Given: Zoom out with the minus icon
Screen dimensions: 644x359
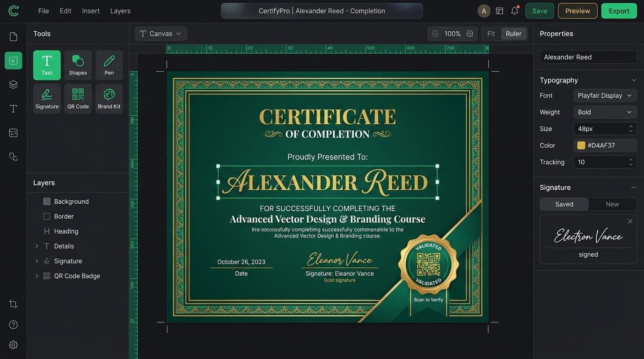Looking at the screenshot, I should click(435, 34).
